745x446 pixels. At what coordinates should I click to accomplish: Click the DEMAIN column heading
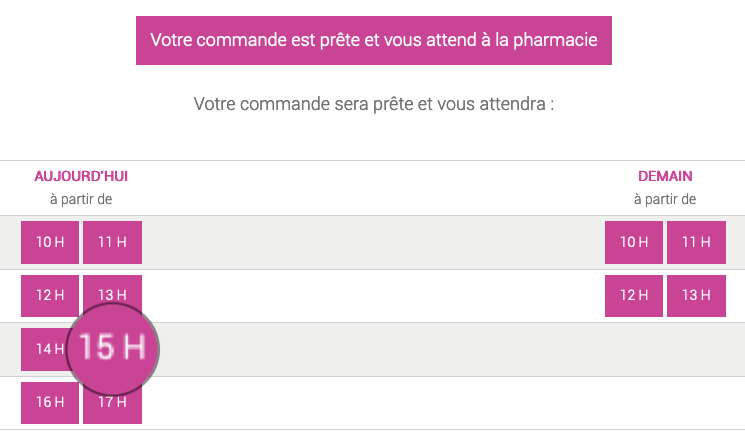point(665,176)
